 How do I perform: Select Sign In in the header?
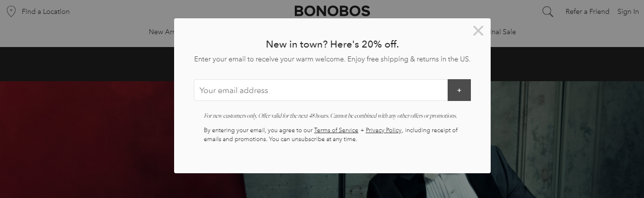coord(628,11)
